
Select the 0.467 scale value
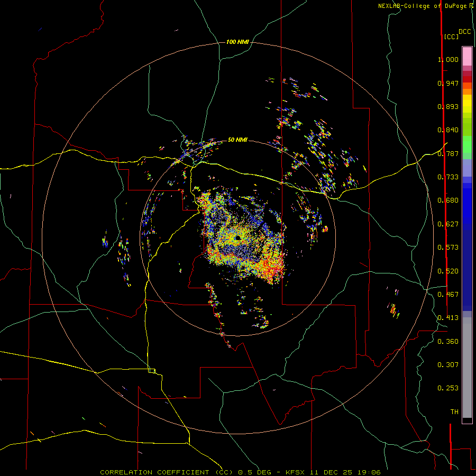[448, 295]
